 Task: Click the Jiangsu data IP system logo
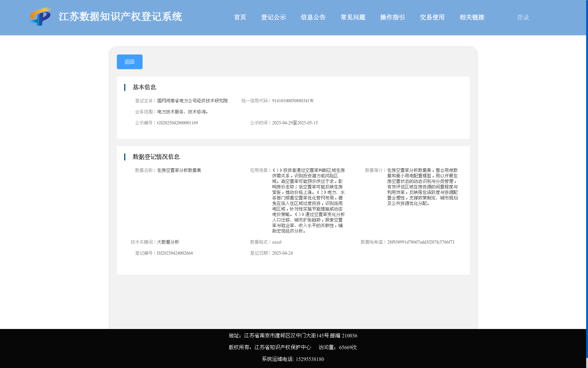(40, 17)
